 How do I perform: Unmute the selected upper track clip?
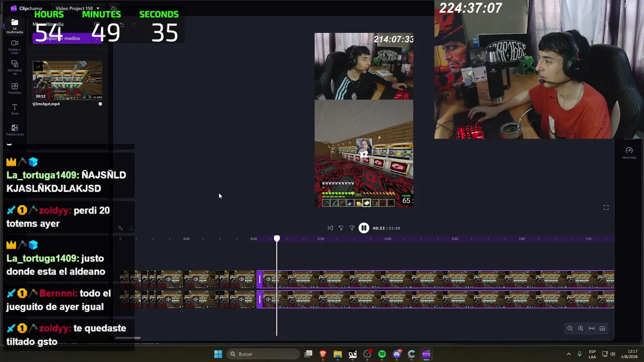point(268,279)
